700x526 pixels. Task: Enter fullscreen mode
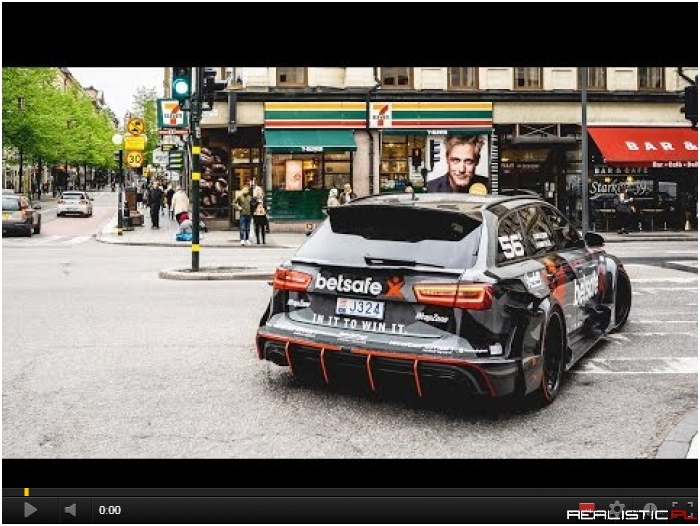tap(681, 509)
